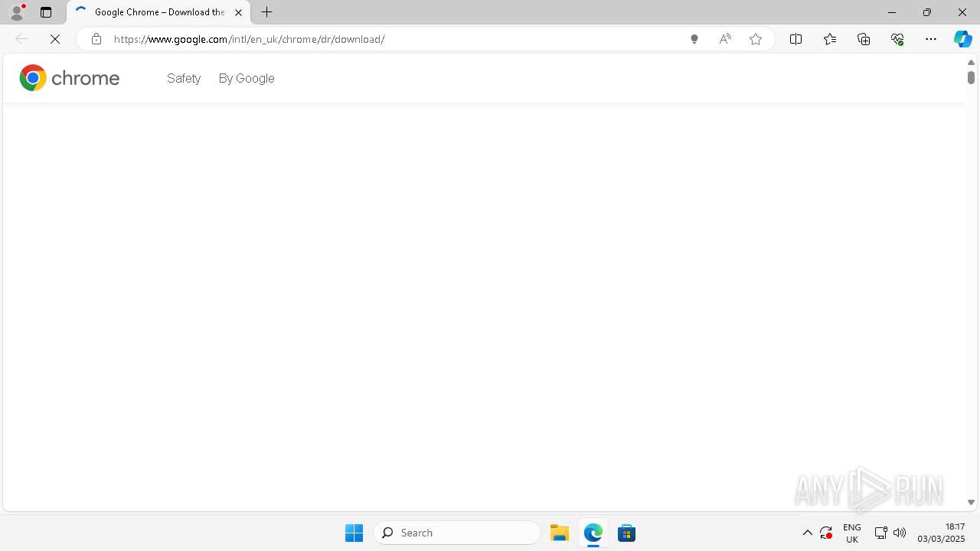
Task: Click Microsoft Edge taskbar icon
Action: (x=593, y=533)
